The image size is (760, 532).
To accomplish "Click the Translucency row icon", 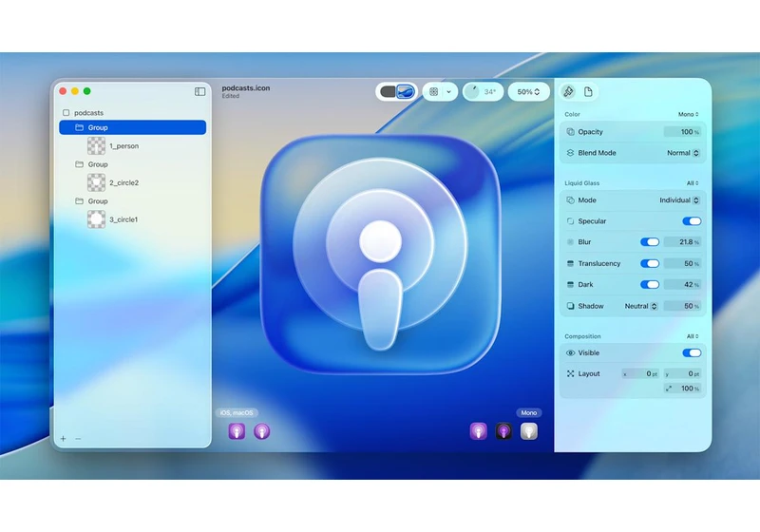I will pos(571,263).
